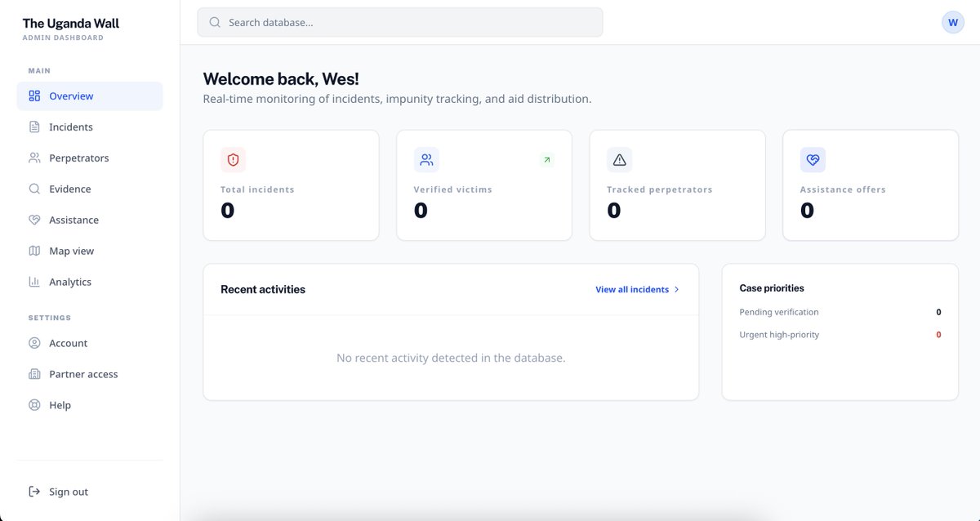The height and width of the screenshot is (521, 980).
Task: Open the Account settings in the sidebar
Action: 68,343
